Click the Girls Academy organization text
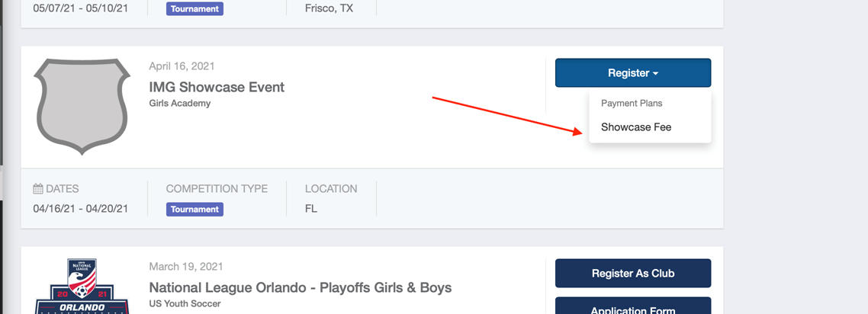Image resolution: width=868 pixels, height=314 pixels. pos(180,104)
